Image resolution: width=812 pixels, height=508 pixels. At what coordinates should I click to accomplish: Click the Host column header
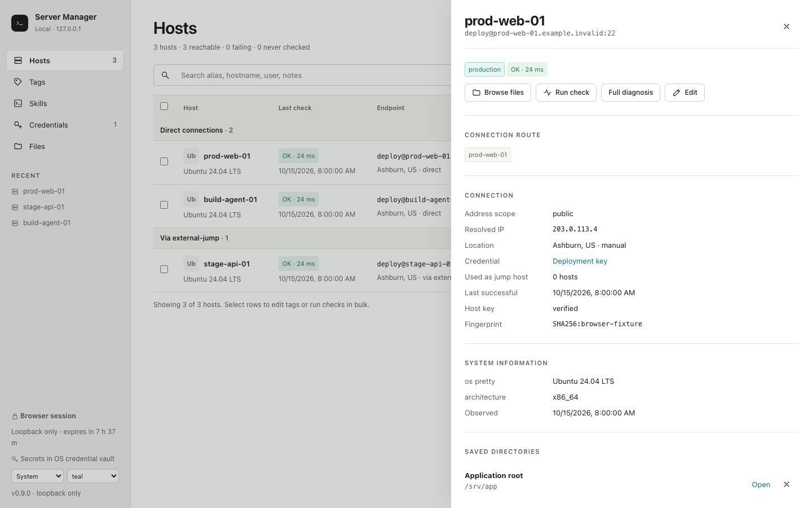tap(191, 108)
